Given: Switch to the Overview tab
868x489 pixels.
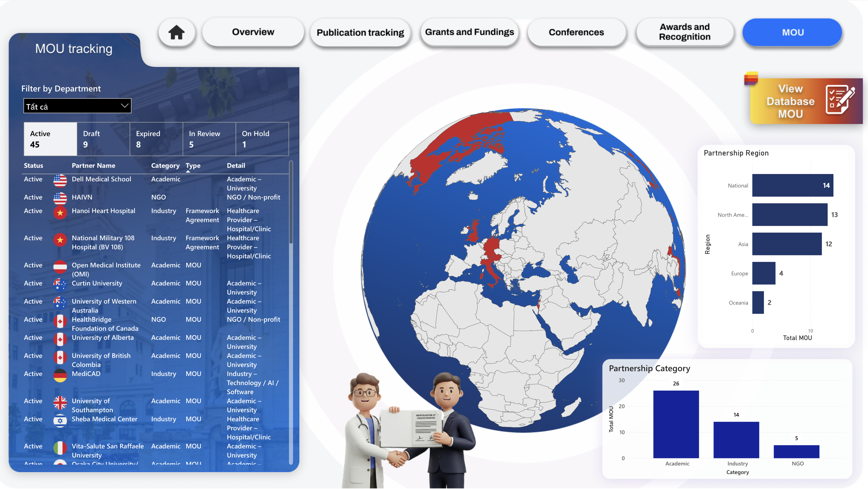Looking at the screenshot, I should 253,32.
